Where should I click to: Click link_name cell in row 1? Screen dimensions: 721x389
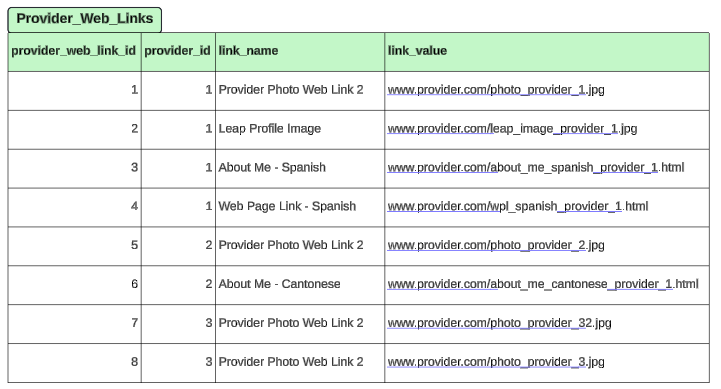pyautogui.click(x=300, y=91)
